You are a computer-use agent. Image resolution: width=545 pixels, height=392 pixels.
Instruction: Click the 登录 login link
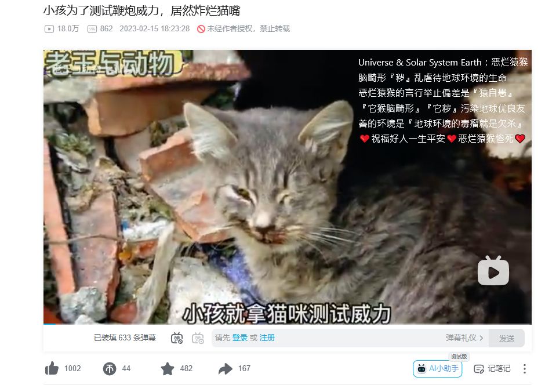click(240, 338)
